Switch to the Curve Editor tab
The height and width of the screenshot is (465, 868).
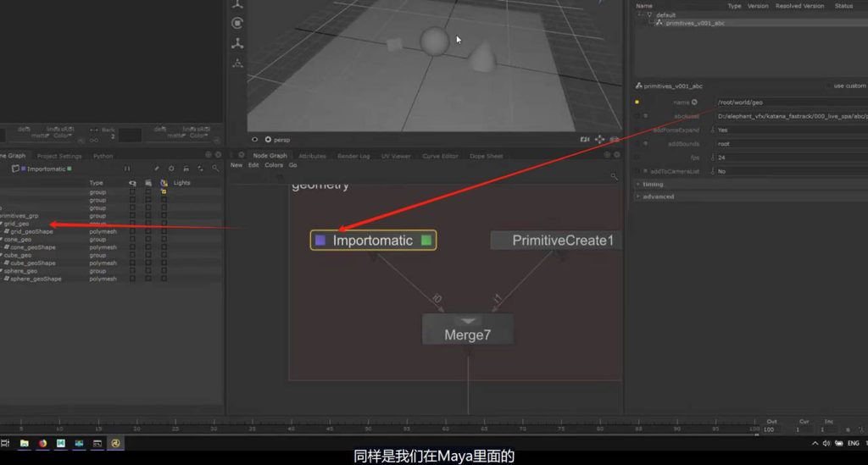tap(440, 156)
